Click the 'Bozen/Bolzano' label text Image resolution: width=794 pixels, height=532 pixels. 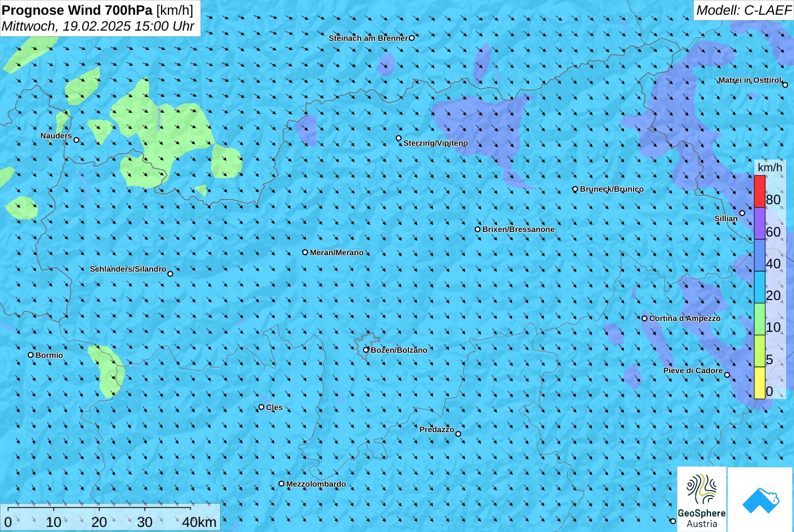(x=399, y=350)
